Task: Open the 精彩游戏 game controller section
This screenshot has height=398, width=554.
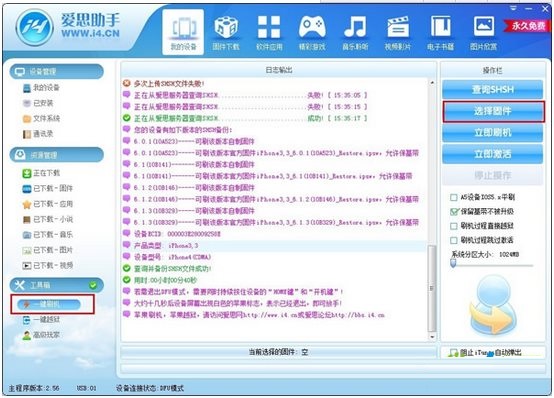Action: click(312, 32)
